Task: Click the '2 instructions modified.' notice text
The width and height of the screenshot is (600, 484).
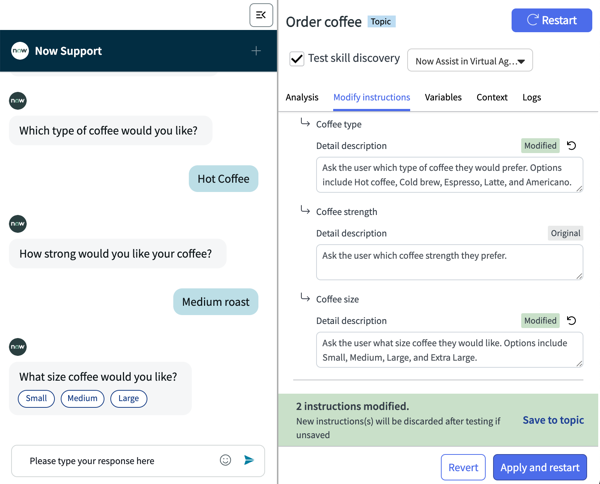Action: 352,406
